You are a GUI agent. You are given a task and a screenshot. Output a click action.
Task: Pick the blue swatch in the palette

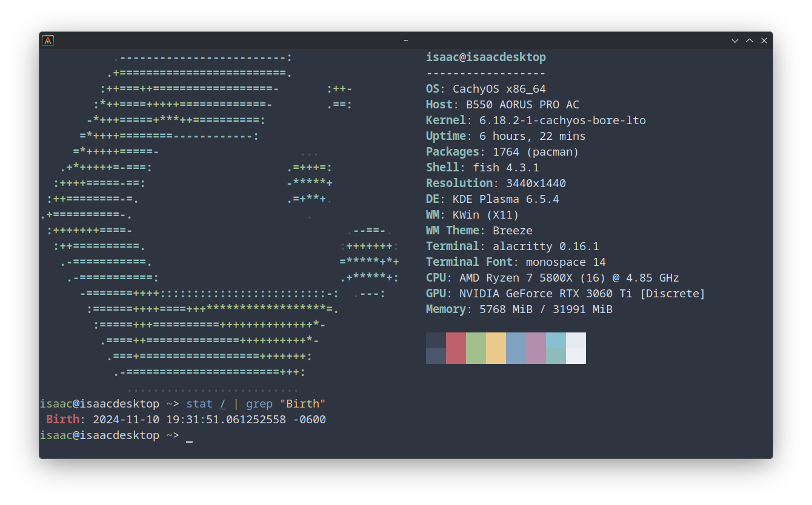pyautogui.click(x=516, y=348)
